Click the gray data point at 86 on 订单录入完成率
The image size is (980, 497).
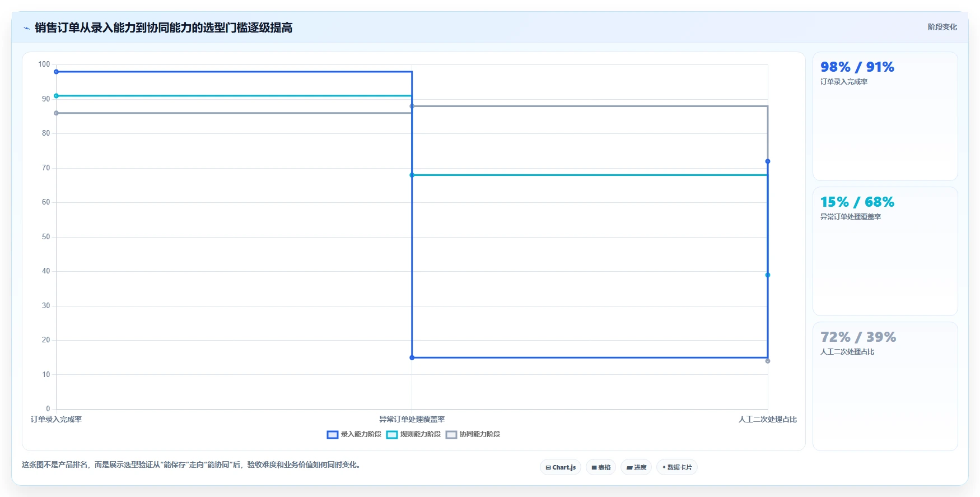pos(56,113)
